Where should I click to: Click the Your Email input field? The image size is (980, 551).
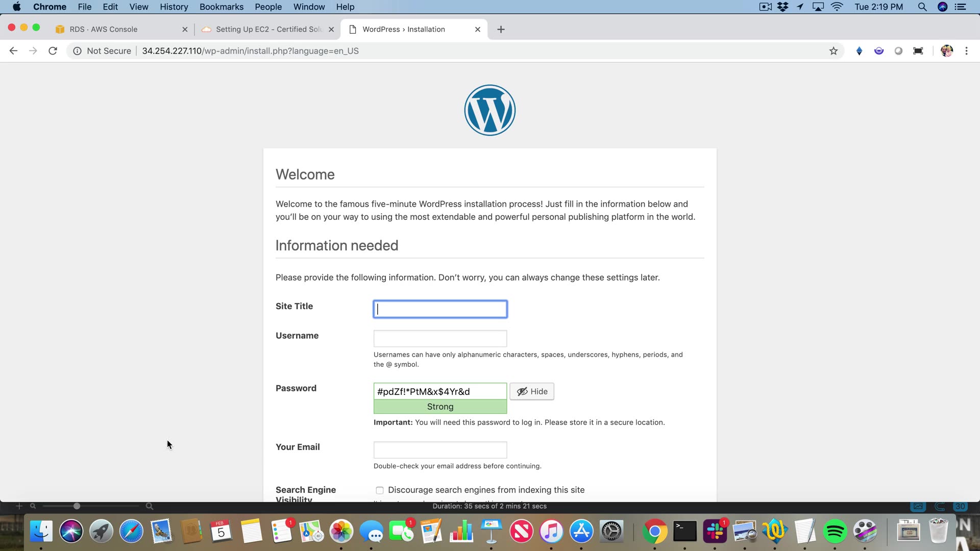[x=440, y=449]
